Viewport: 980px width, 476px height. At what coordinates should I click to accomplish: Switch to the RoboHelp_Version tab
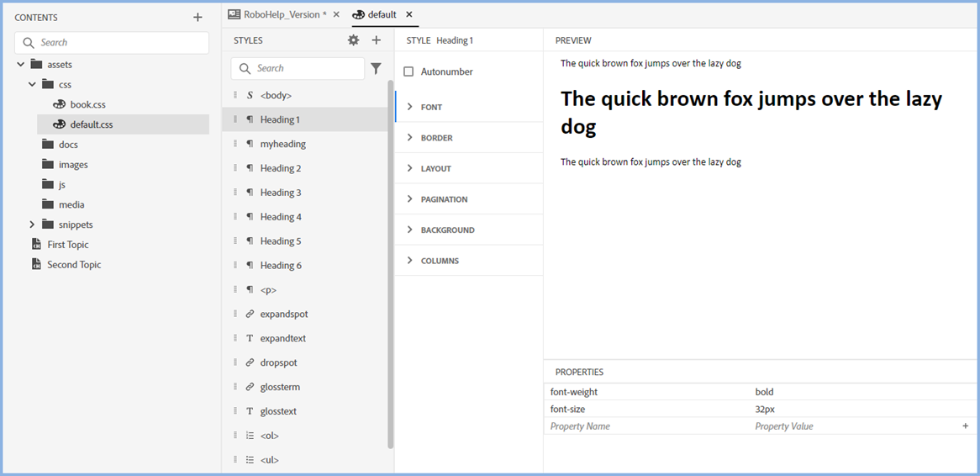click(282, 15)
